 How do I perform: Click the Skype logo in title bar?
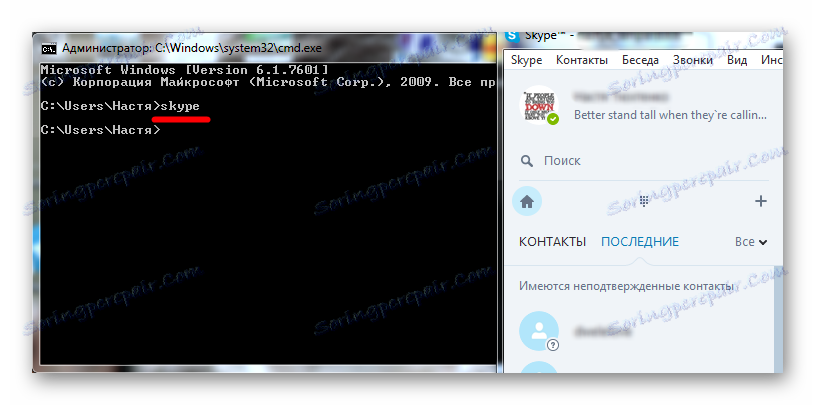(x=512, y=36)
